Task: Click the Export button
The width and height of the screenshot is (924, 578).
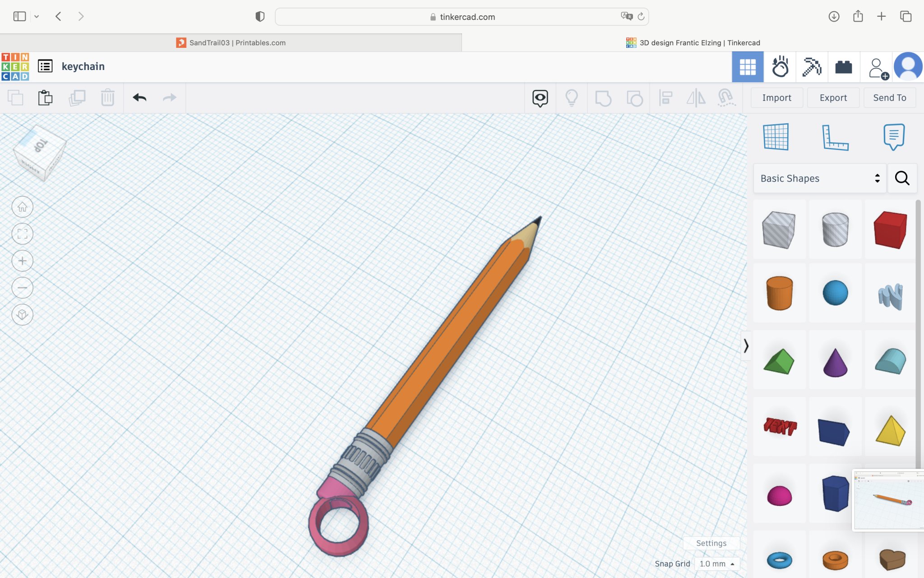Action: 833,98
